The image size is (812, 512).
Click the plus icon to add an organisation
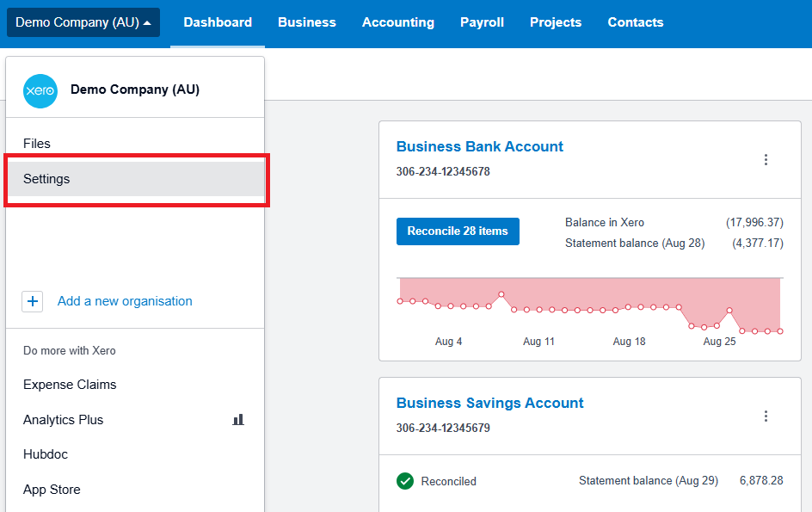pos(32,301)
